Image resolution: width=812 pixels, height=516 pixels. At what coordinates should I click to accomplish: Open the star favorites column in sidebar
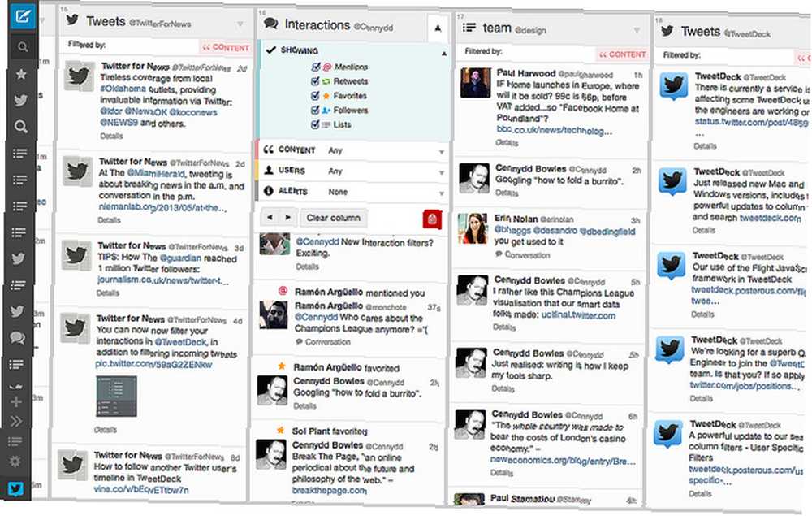coord(21,74)
